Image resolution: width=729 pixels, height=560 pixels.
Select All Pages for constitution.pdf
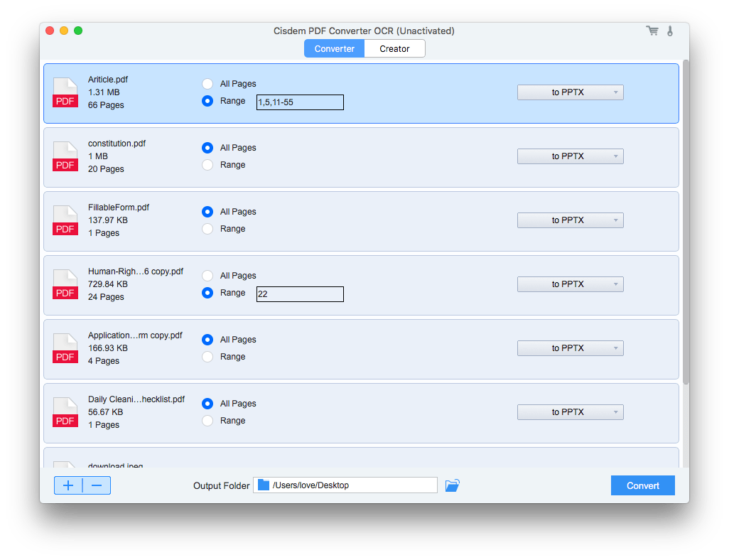click(x=207, y=148)
